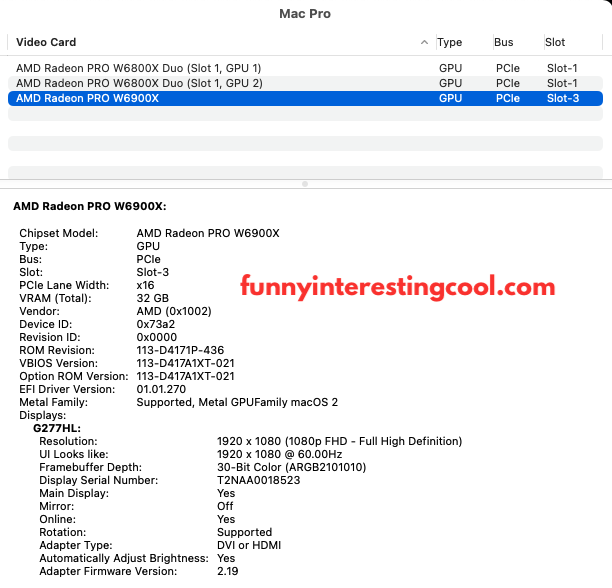Viewport: 612px width, 588px height.
Task: Sort by the Video Card column header
Action: 46,42
